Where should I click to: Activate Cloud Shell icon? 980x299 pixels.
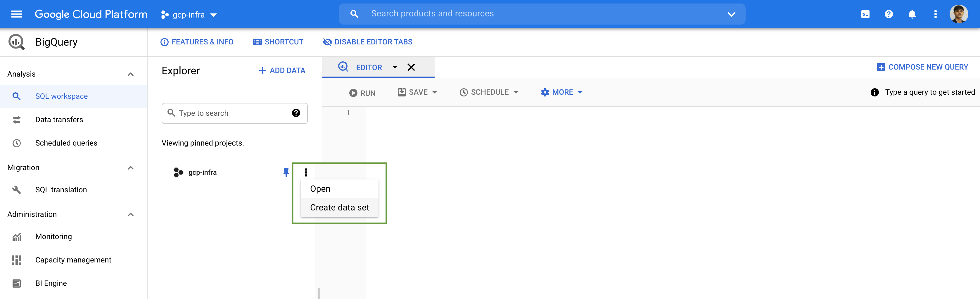[x=865, y=14]
